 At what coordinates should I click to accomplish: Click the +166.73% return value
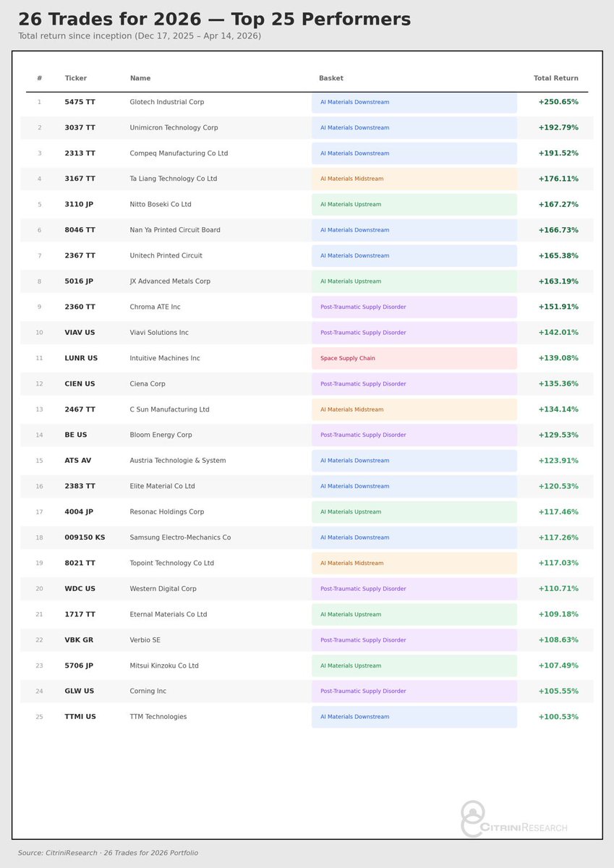tap(558, 230)
